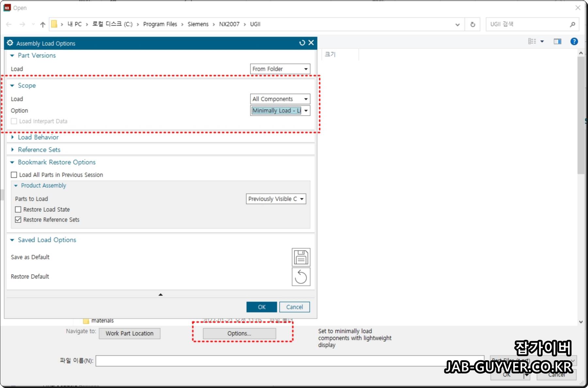Click the Restore Default arrow icon
Viewport: 588px width, 388px height.
click(301, 277)
